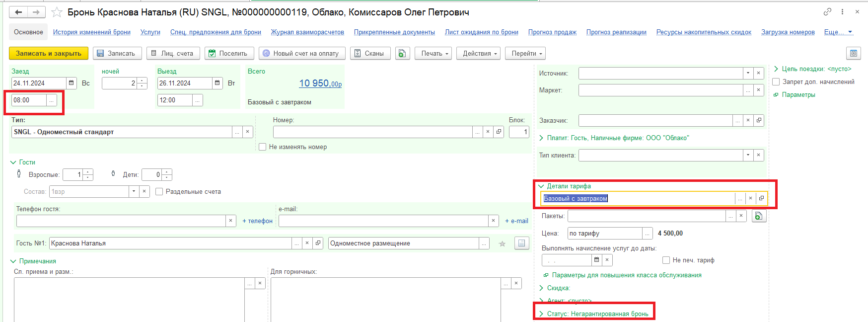Viewport: 868px width, 322px height.
Task: Expand the Скидка section
Action: 541,288
